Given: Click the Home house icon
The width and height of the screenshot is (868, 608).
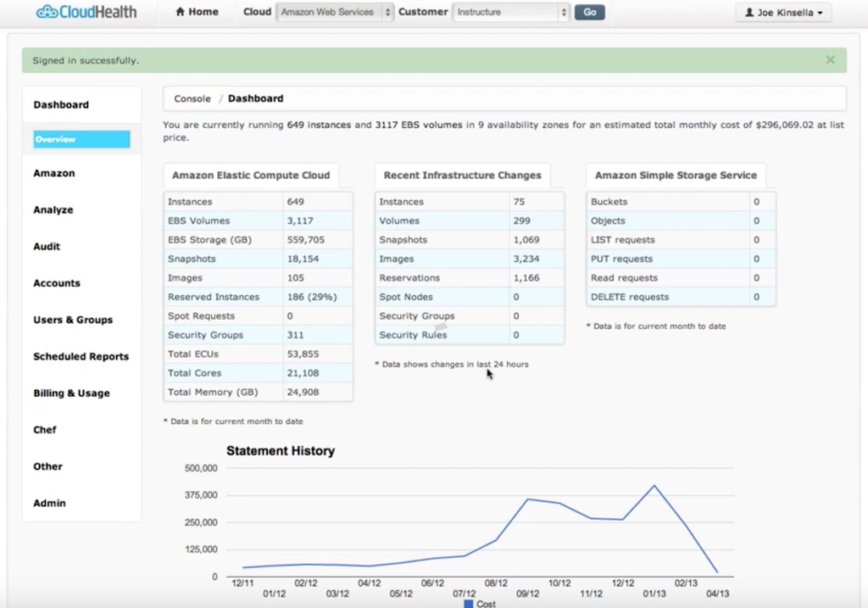Looking at the screenshot, I should coord(180,12).
